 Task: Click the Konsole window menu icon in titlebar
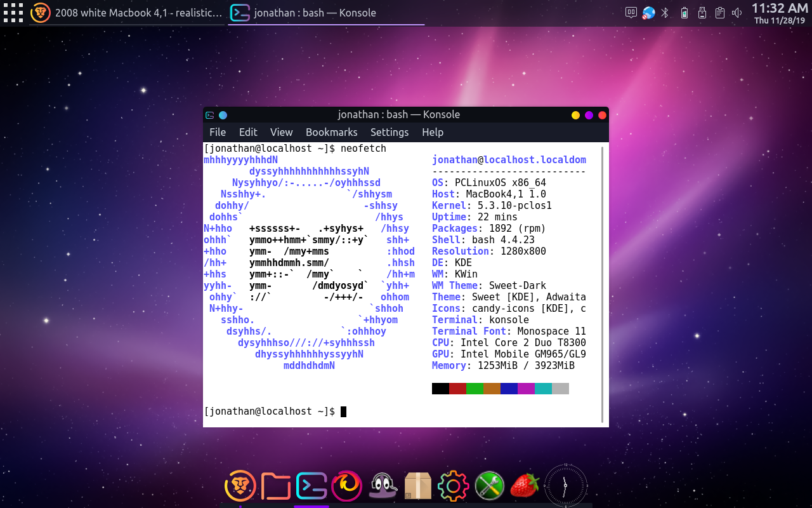pos(209,115)
